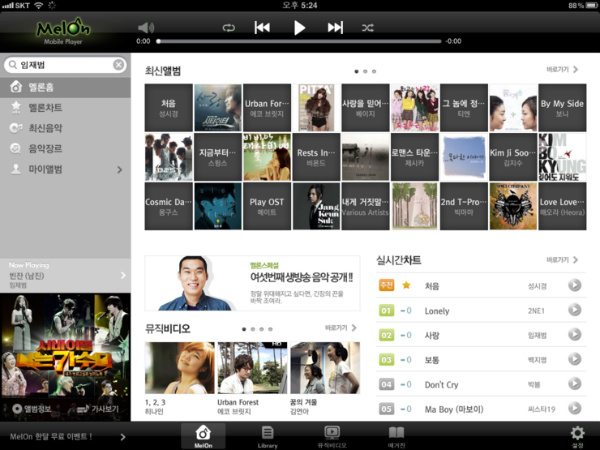Skip to the next track
Image resolution: width=600 pixels, height=450 pixels.
pos(335,28)
